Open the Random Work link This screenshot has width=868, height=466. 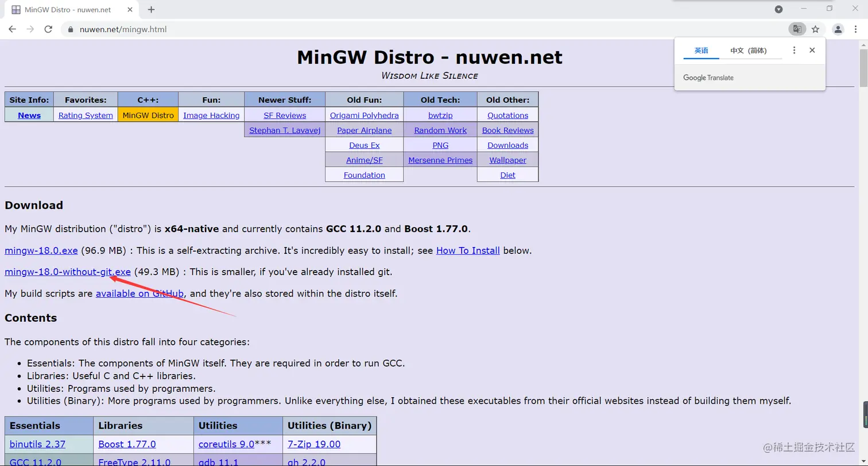tap(440, 130)
